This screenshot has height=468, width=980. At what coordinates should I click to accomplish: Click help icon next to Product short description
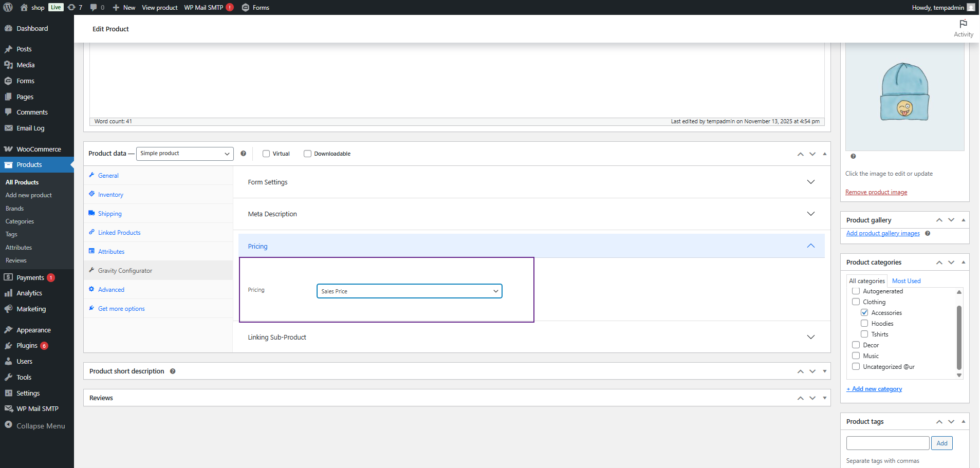[173, 371]
